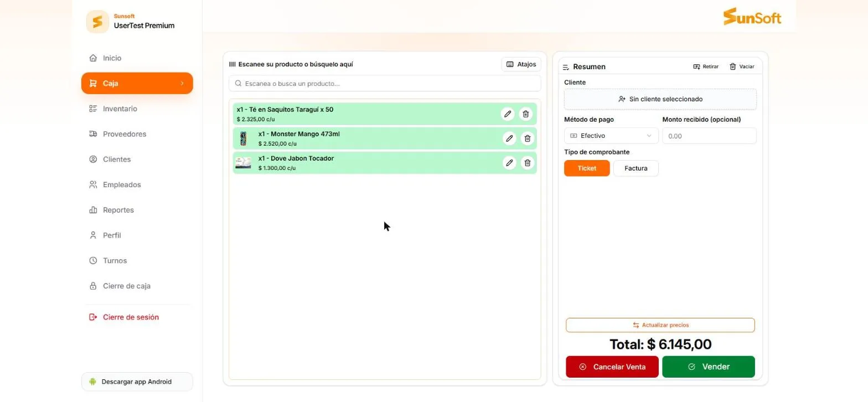Click the $ 2.325,00 c/u price text
The height and width of the screenshot is (402, 868).
tap(256, 119)
